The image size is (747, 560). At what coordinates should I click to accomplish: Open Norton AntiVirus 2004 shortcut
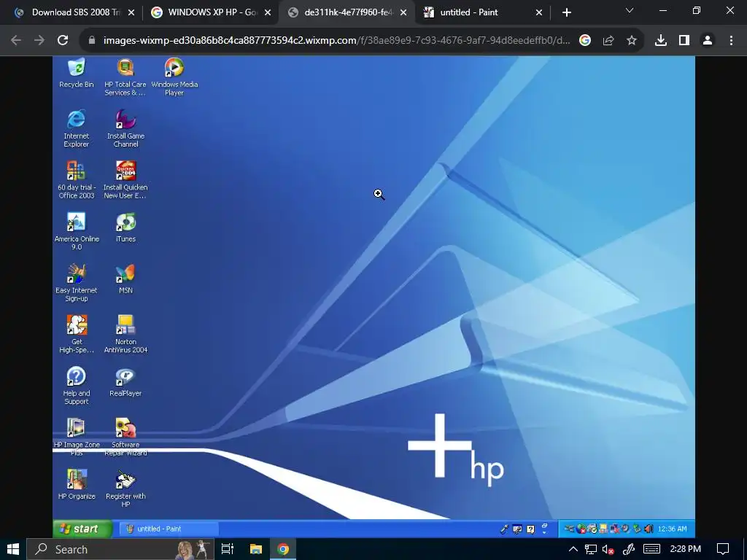click(125, 334)
